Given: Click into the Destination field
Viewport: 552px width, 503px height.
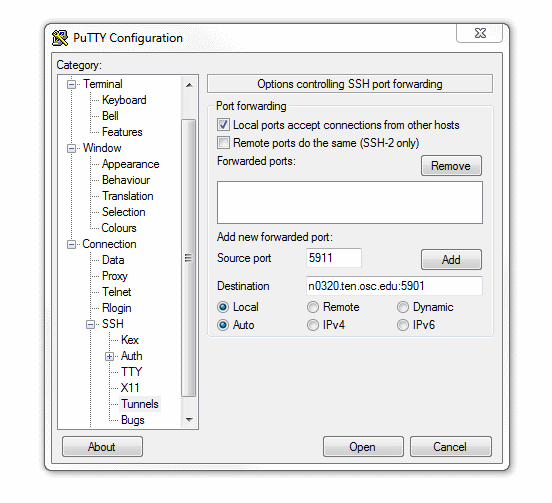Looking at the screenshot, I should point(394,286).
